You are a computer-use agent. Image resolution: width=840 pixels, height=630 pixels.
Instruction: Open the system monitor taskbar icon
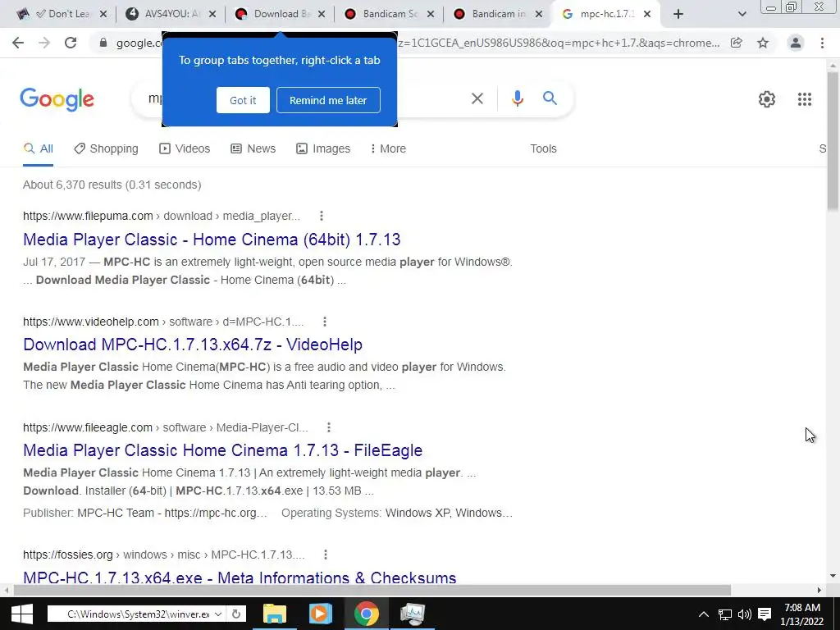(412, 614)
